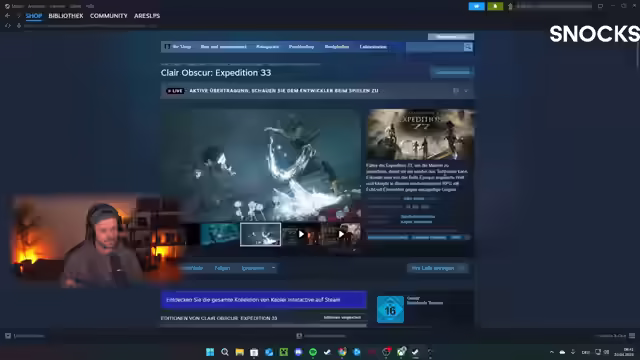The image size is (640, 360).
Task: Open the COMMUNITY tab
Action: coord(109,16)
